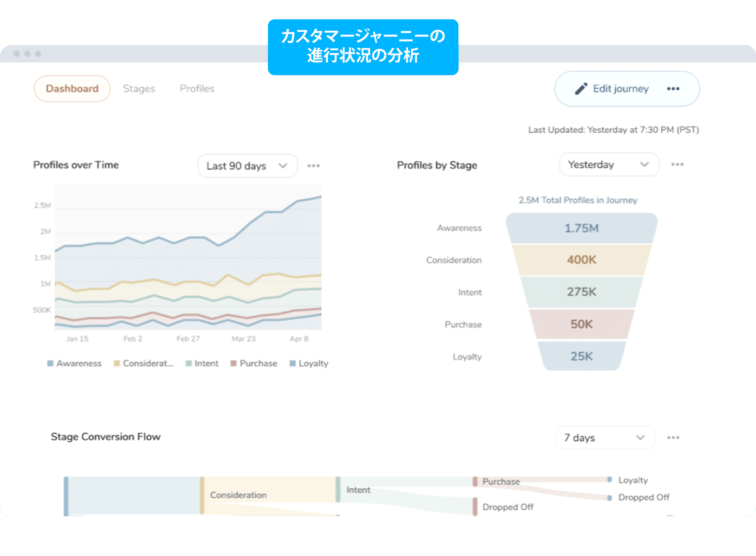Open Profiles over Time options menu
Image resolution: width=756 pixels, height=556 pixels.
pos(313,166)
